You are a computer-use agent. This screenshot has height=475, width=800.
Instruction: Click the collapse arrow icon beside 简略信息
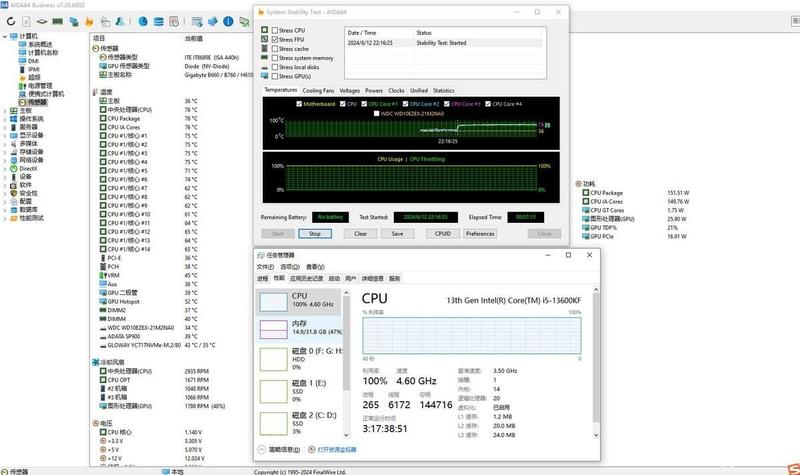click(x=262, y=449)
